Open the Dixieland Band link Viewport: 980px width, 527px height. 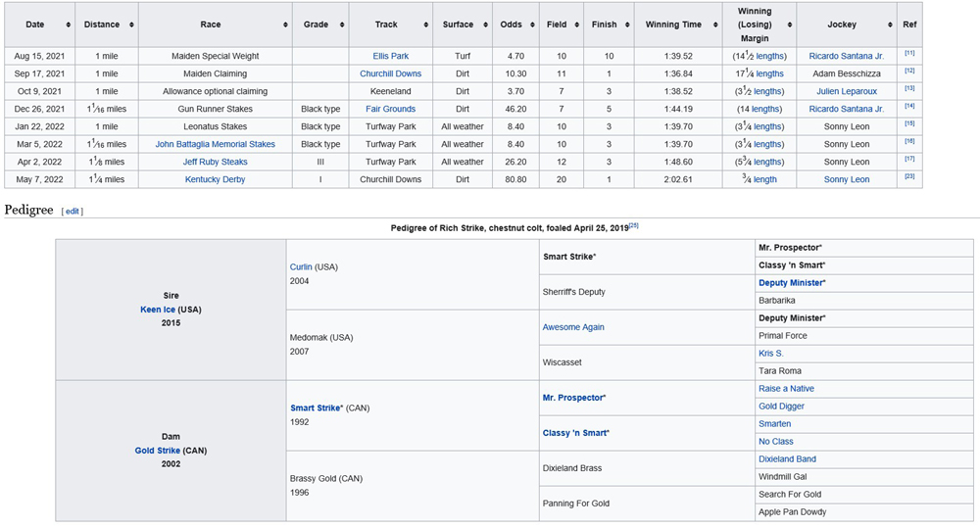pyautogui.click(x=787, y=459)
